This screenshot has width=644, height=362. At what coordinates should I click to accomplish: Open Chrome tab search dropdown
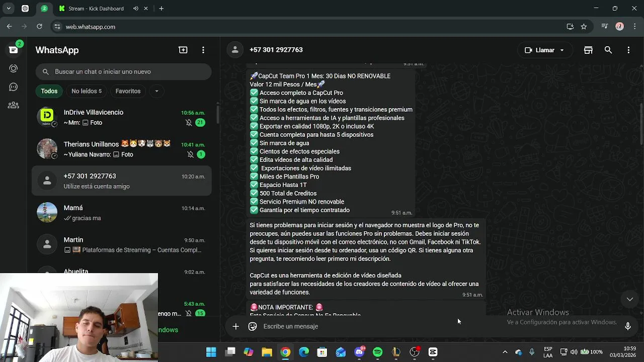[x=9, y=9]
